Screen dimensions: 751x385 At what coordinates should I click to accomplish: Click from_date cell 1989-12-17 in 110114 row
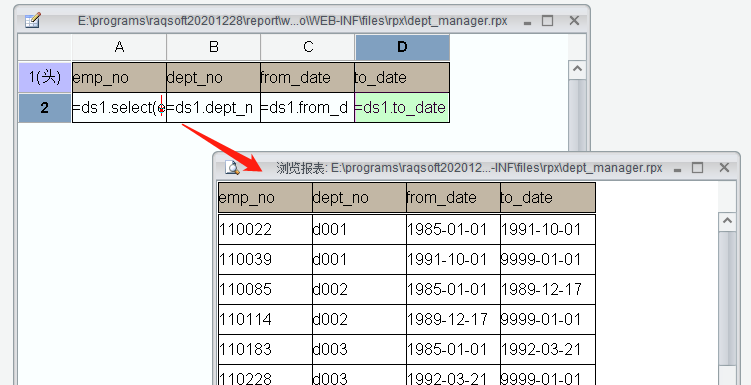coord(454,319)
